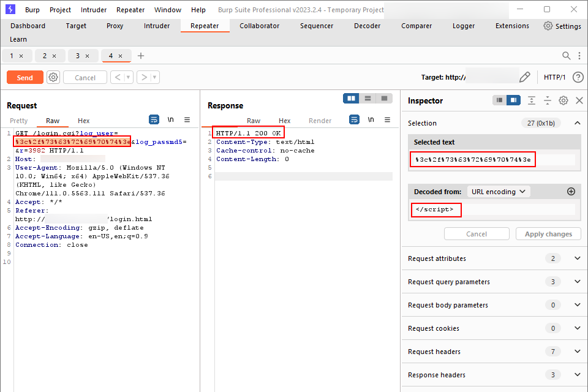Select side-by-side request/response layout
Viewport: 588px width, 392px height.
pyautogui.click(x=352, y=98)
